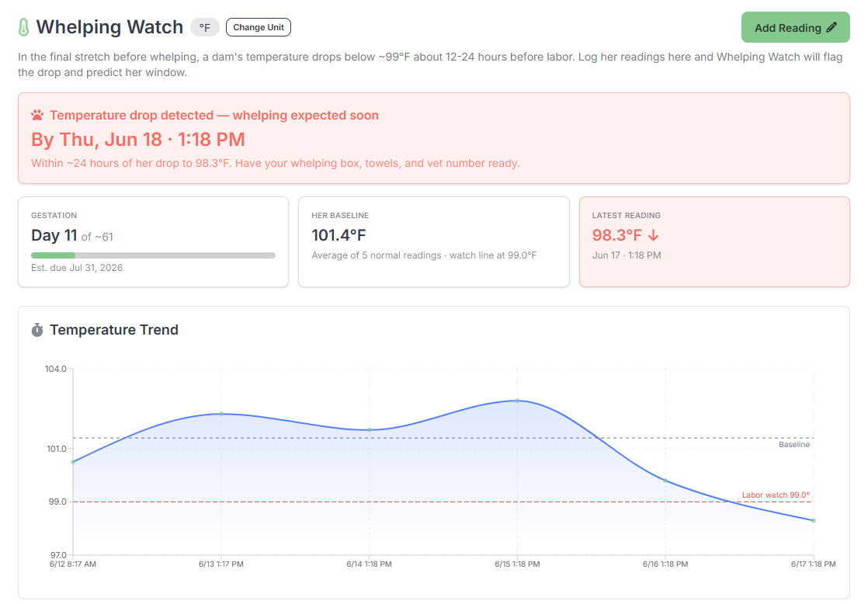Click the 'By Thu, Jun 18 · 1:18 PM' prediction

[138, 140]
